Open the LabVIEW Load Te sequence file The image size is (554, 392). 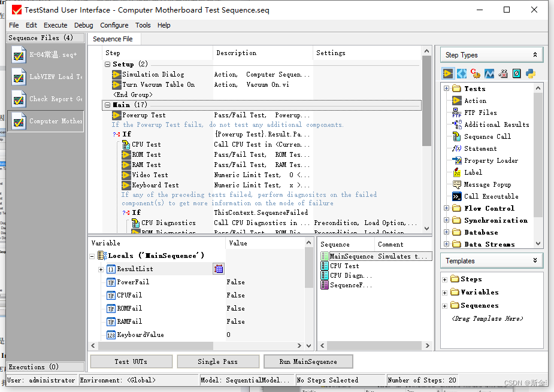click(46, 77)
